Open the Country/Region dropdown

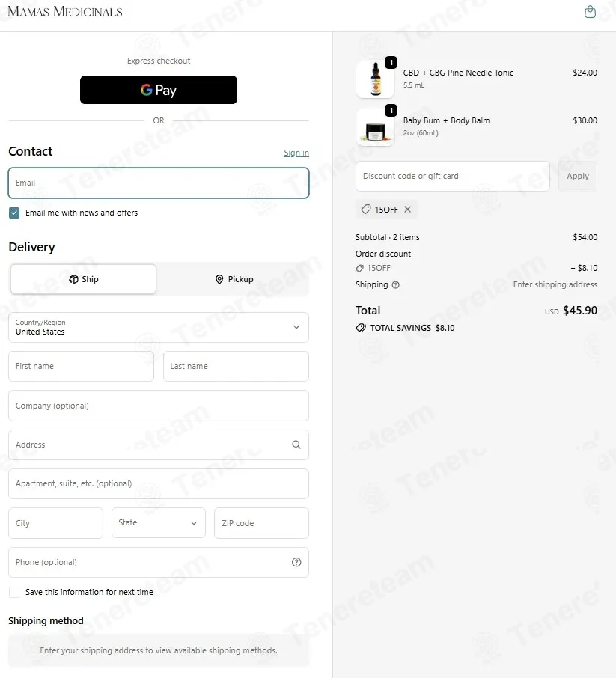[x=159, y=327]
